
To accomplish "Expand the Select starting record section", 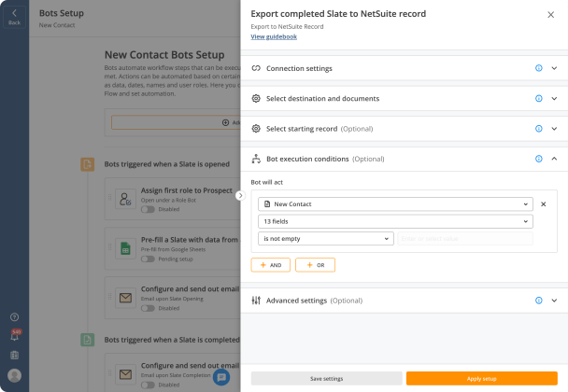I will (x=554, y=129).
